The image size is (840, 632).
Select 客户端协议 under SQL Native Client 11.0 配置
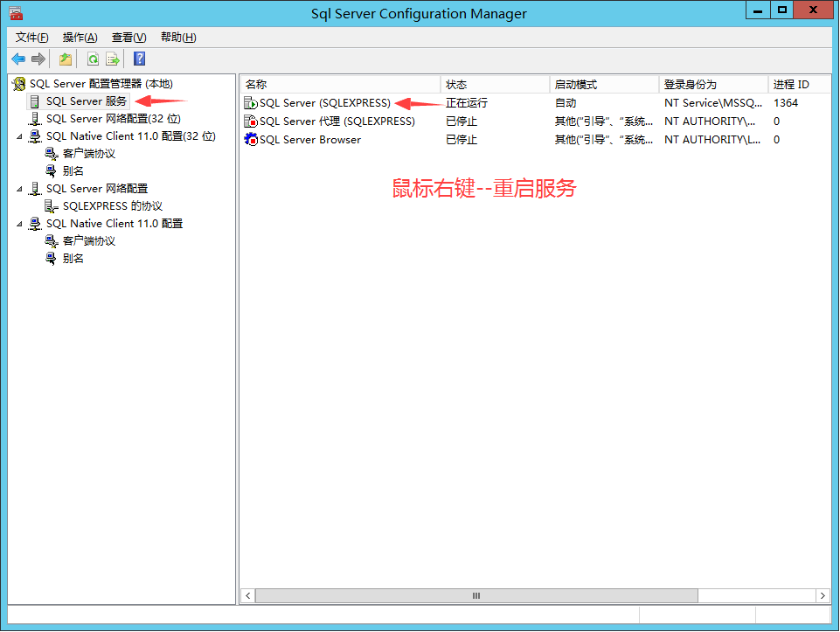pos(89,241)
